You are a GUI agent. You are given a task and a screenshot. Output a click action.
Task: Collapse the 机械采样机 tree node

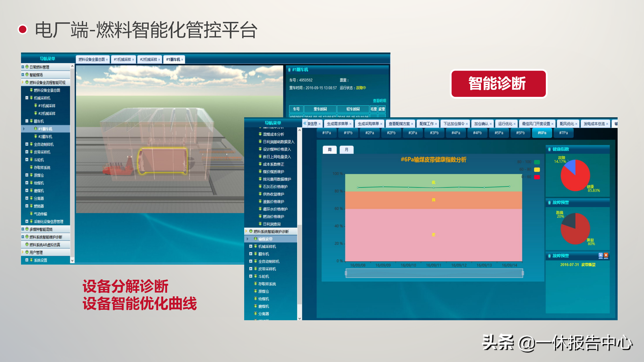tap(27, 98)
